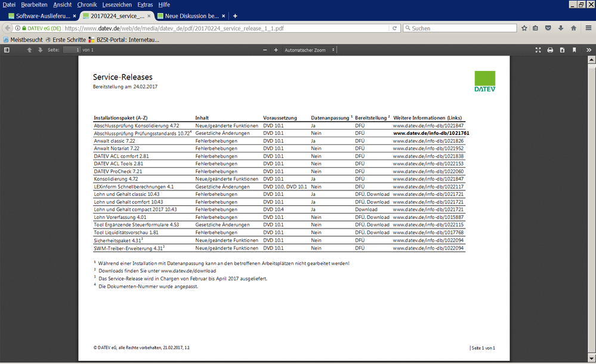Image resolution: width=596 pixels, height=364 pixels.
Task: Click the URL address bar
Action: click(x=226, y=28)
